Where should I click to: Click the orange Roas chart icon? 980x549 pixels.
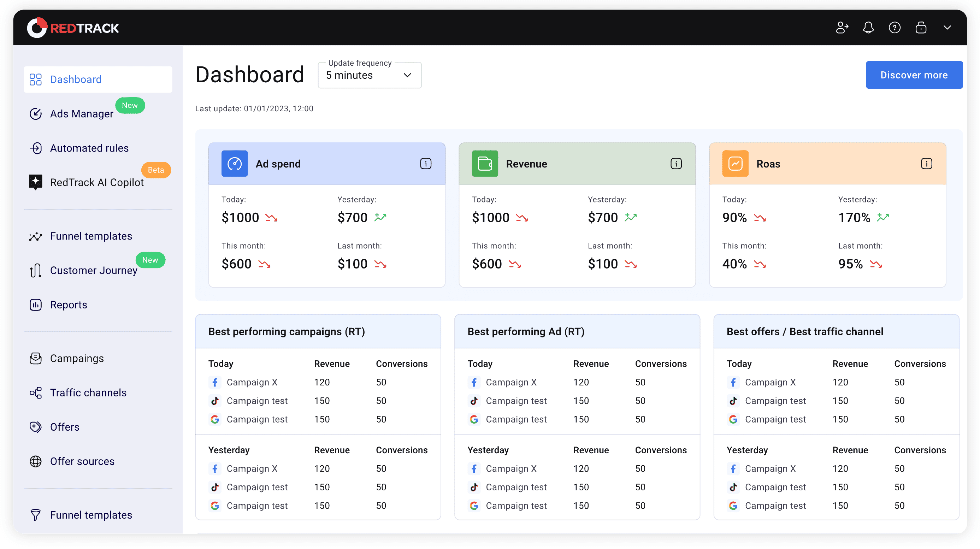click(735, 164)
